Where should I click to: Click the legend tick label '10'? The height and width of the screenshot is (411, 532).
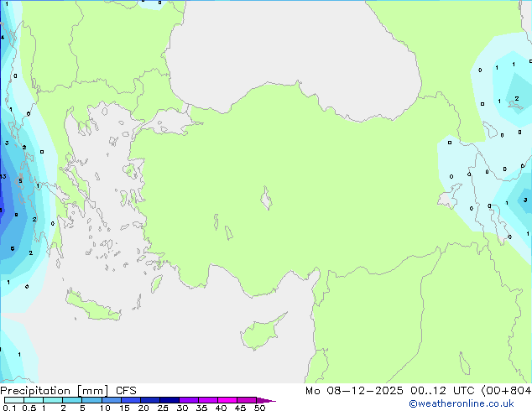click(x=105, y=408)
